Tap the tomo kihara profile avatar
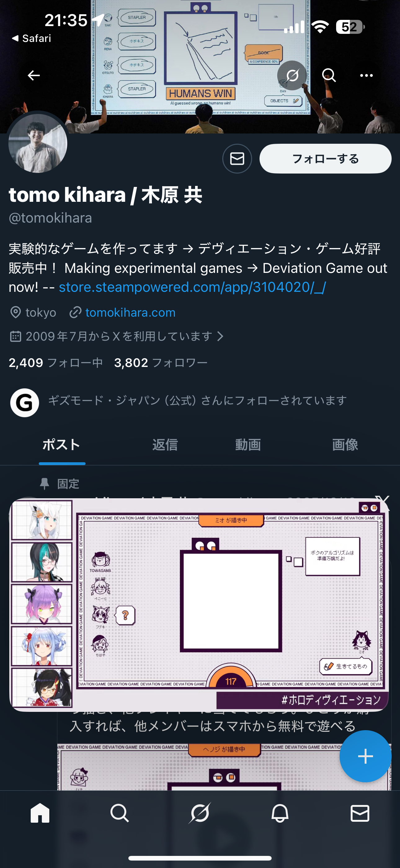 point(38,143)
